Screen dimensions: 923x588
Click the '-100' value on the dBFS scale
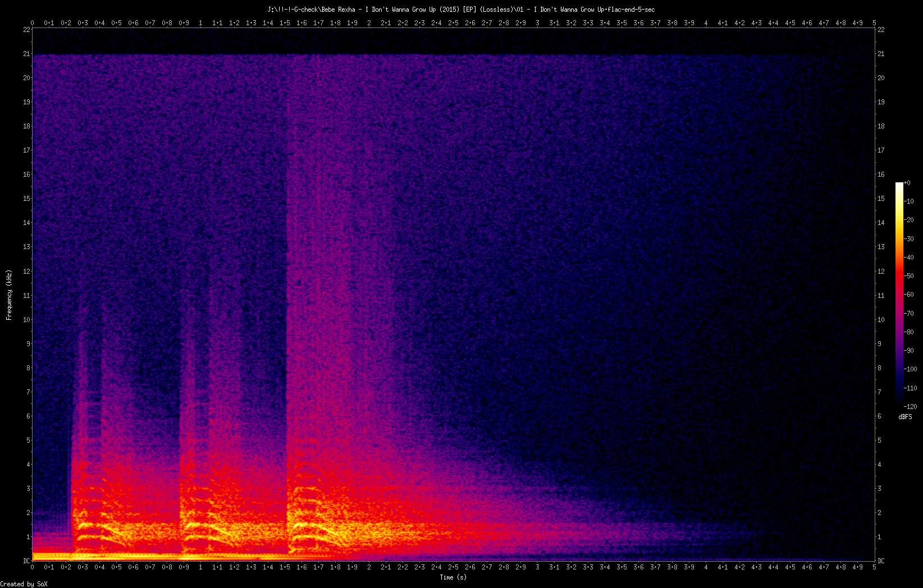point(911,369)
